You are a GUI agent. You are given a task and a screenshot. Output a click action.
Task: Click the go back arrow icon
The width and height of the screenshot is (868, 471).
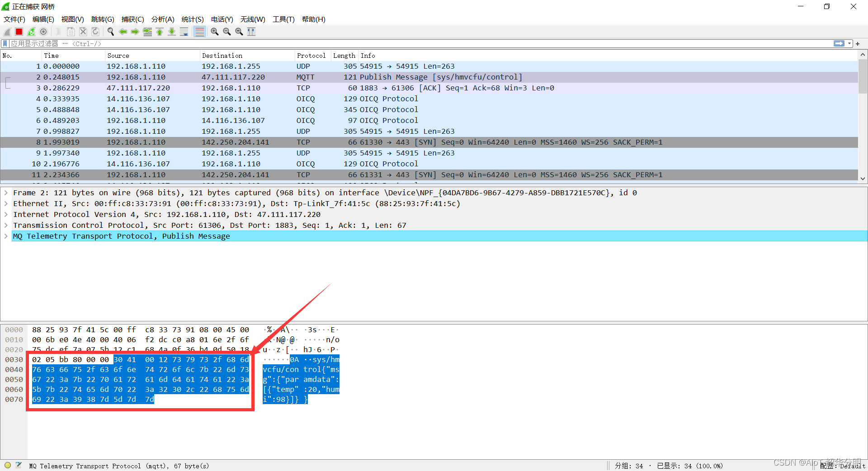123,32
